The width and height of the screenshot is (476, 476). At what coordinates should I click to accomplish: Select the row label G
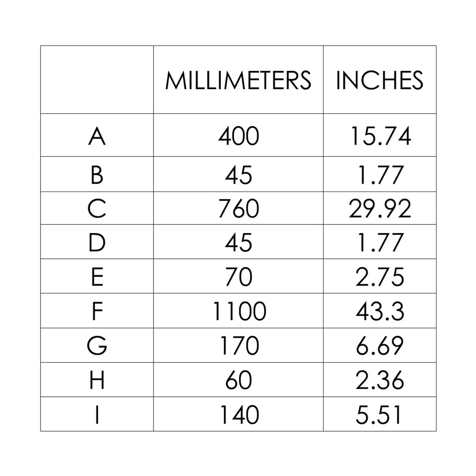coord(97,346)
